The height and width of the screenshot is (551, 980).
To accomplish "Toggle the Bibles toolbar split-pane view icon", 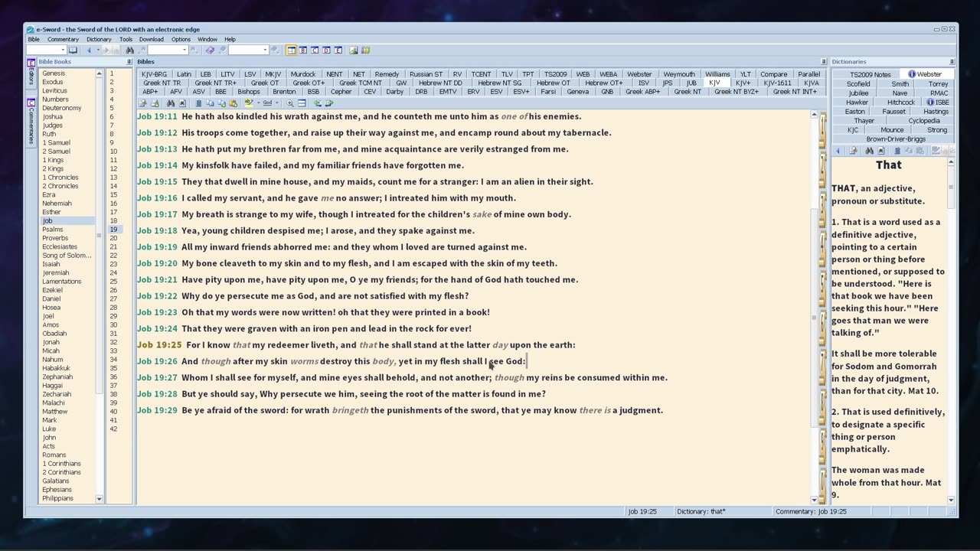I will point(302,103).
